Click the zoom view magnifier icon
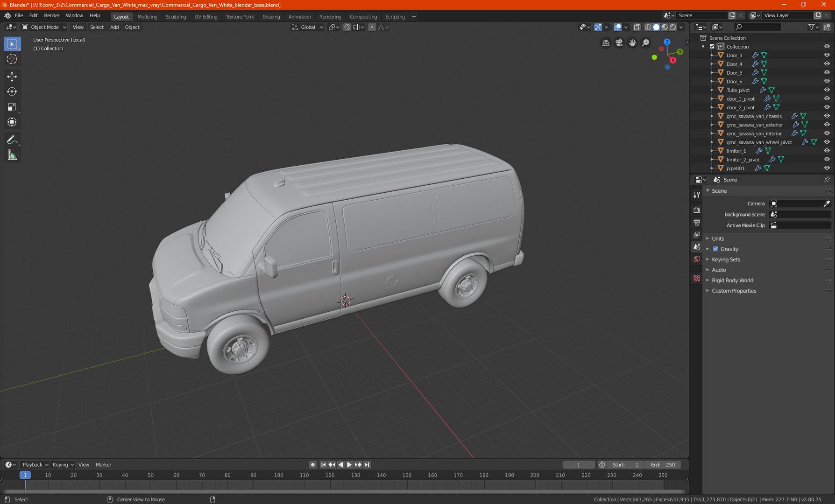Viewport: 835px width, 504px height. tap(645, 43)
